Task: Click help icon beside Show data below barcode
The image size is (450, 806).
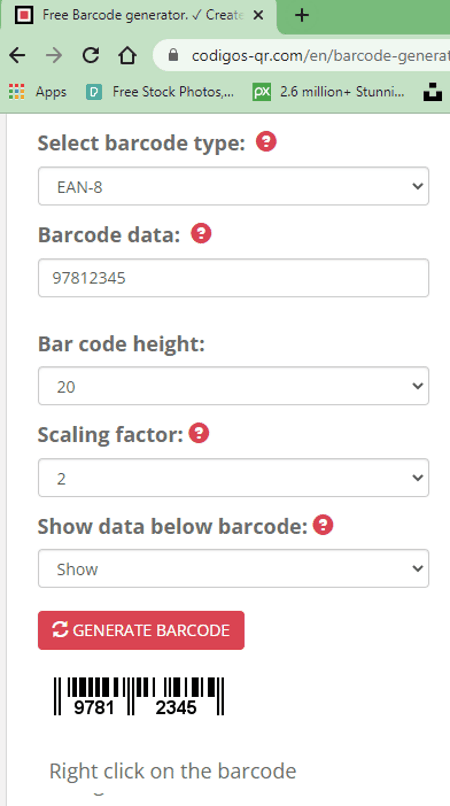Action: (323, 525)
